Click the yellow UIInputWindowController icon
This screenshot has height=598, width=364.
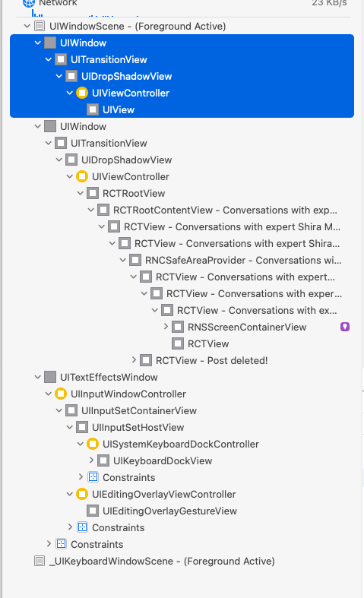pyautogui.click(x=61, y=394)
